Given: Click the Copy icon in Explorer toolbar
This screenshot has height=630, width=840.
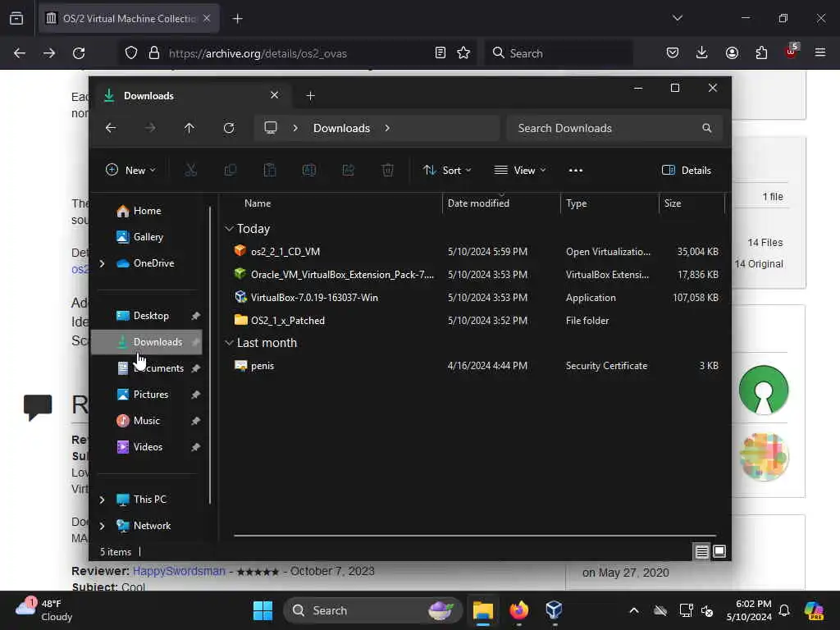Looking at the screenshot, I should click(x=231, y=171).
